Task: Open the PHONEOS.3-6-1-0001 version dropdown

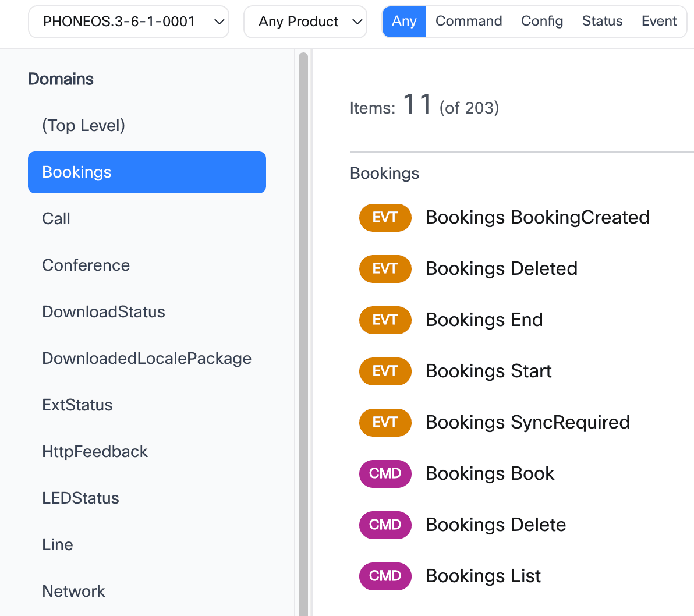Action: click(128, 21)
